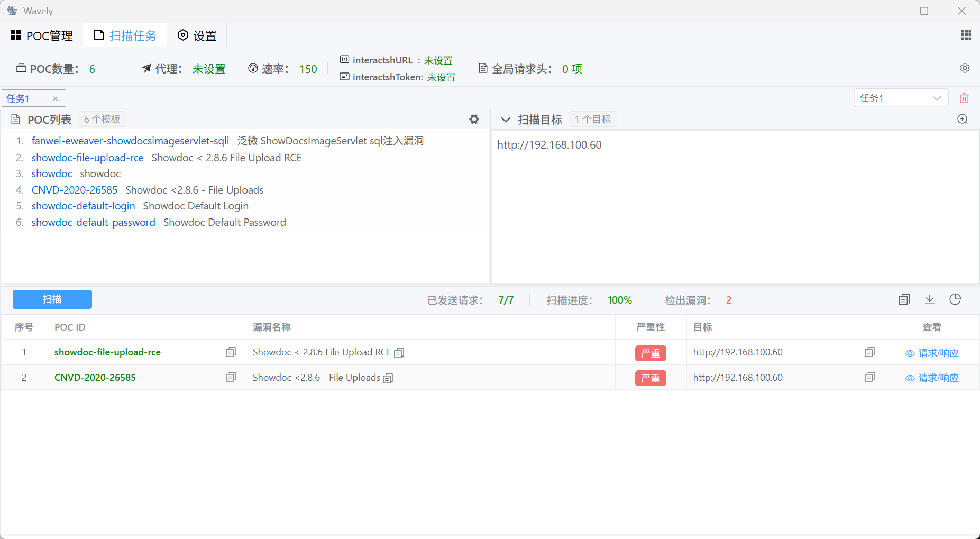Viewport: 980px width, 539px height.
Task: Close the 任务1 tab
Action: click(55, 98)
